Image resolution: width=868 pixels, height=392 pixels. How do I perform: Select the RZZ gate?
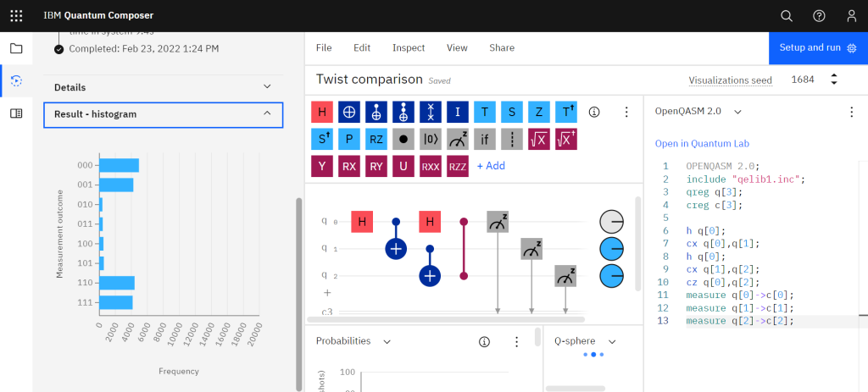(458, 167)
